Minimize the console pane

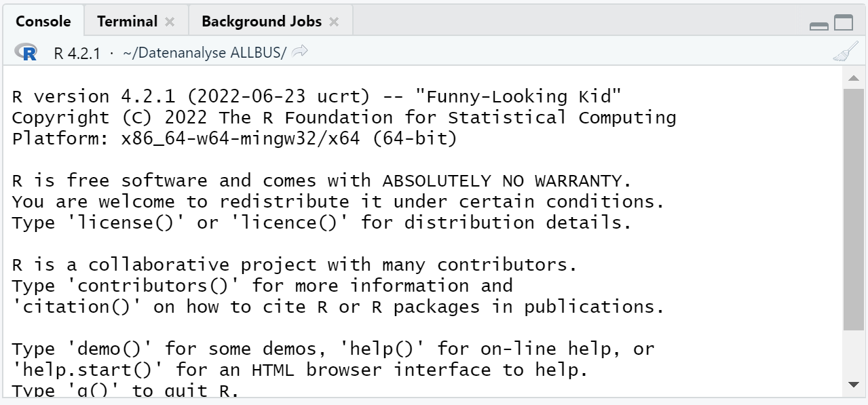(819, 25)
